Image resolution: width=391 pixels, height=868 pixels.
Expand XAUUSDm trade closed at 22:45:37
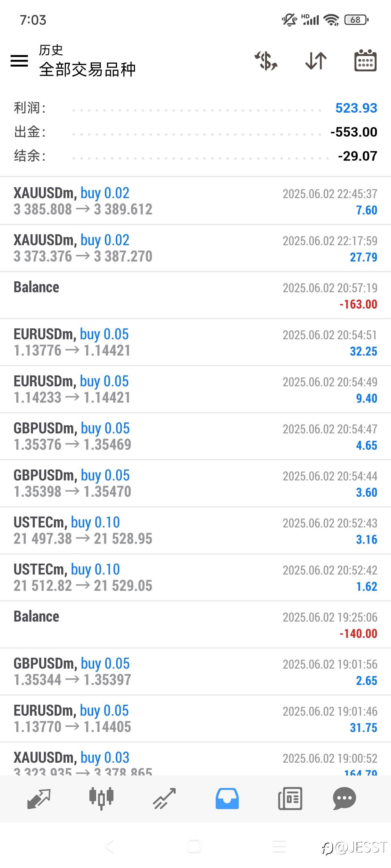point(195,201)
